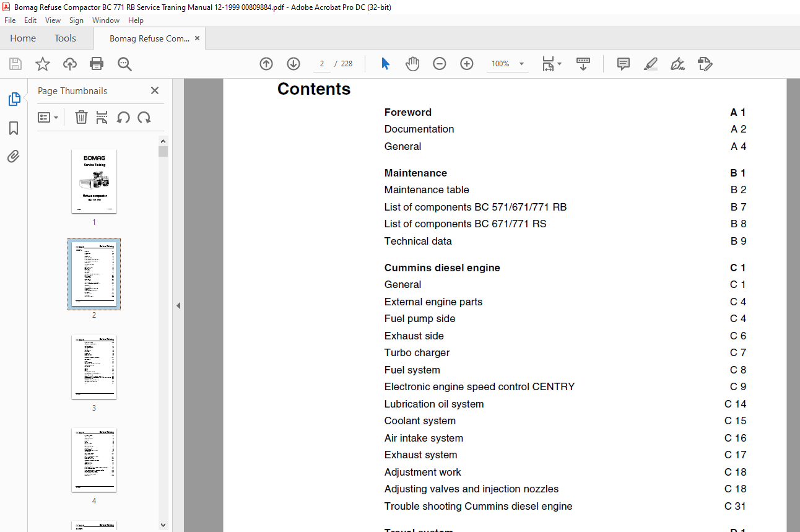Choose the Selection arrow tool
The width and height of the screenshot is (800, 532).
point(385,64)
